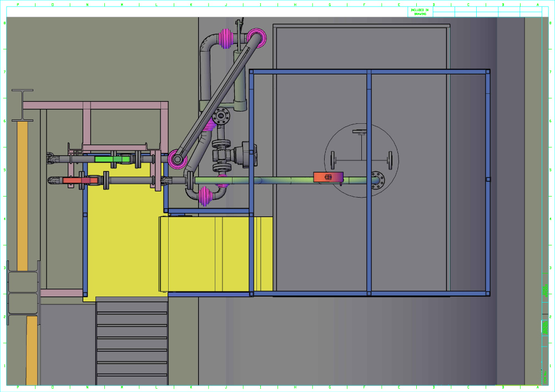Click the bolted round flange above the valve
This screenshot has height=392, width=555.
(x=221, y=116)
